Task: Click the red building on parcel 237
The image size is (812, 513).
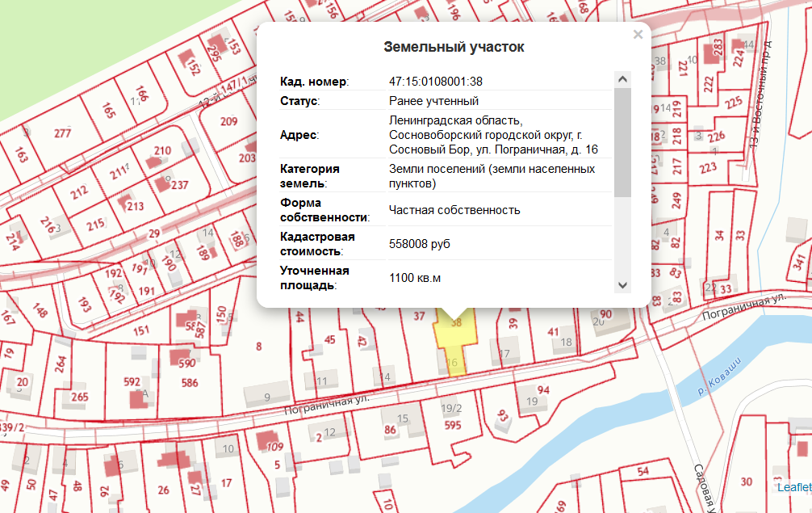Action: [x=164, y=182]
